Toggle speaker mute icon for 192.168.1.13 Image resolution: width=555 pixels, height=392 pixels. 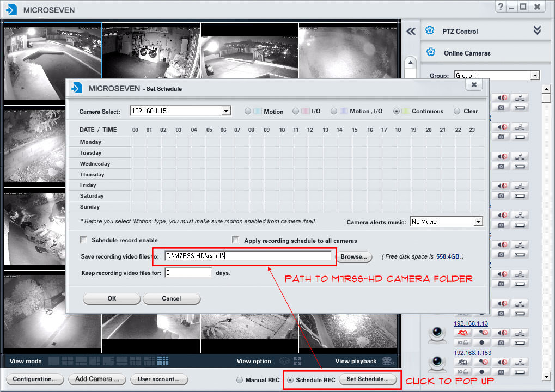pyautogui.click(x=502, y=333)
